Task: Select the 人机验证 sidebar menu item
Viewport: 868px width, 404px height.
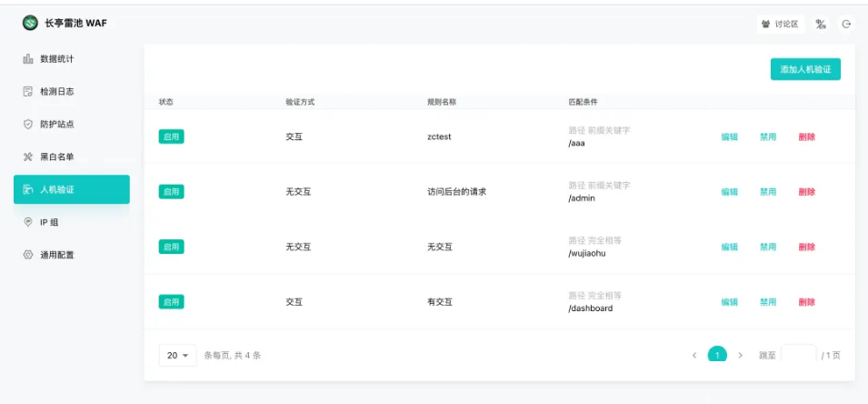Action: 72,189
